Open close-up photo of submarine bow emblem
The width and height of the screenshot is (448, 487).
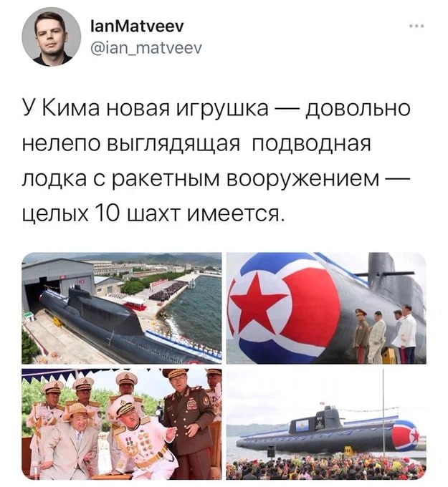pyautogui.click(x=326, y=308)
